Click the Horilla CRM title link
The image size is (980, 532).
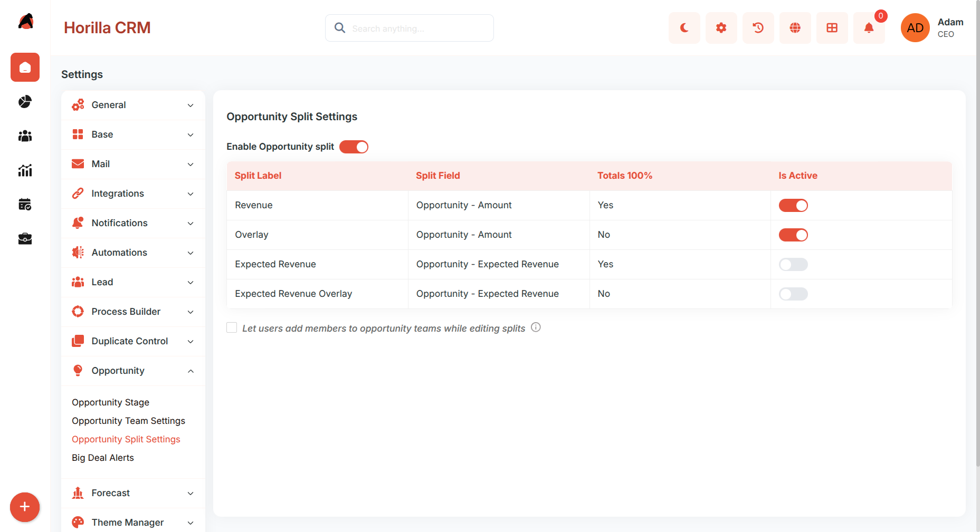[x=107, y=27]
